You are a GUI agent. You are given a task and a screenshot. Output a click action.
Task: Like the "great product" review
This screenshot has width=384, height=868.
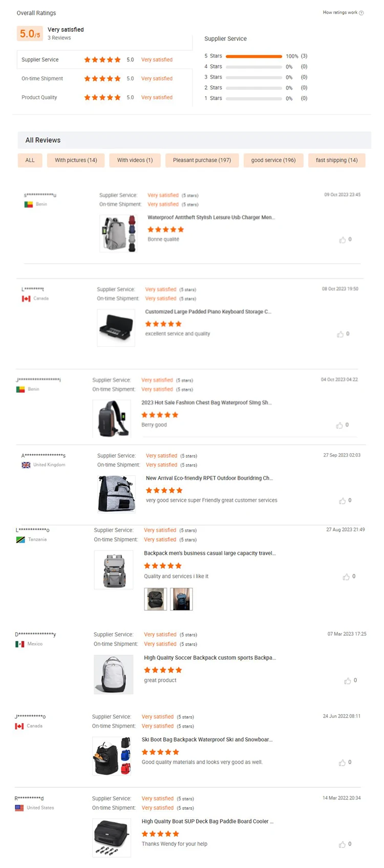[348, 681]
